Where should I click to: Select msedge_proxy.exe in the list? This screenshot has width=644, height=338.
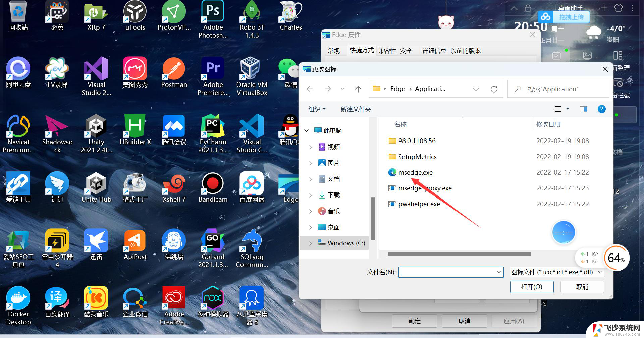coord(425,188)
